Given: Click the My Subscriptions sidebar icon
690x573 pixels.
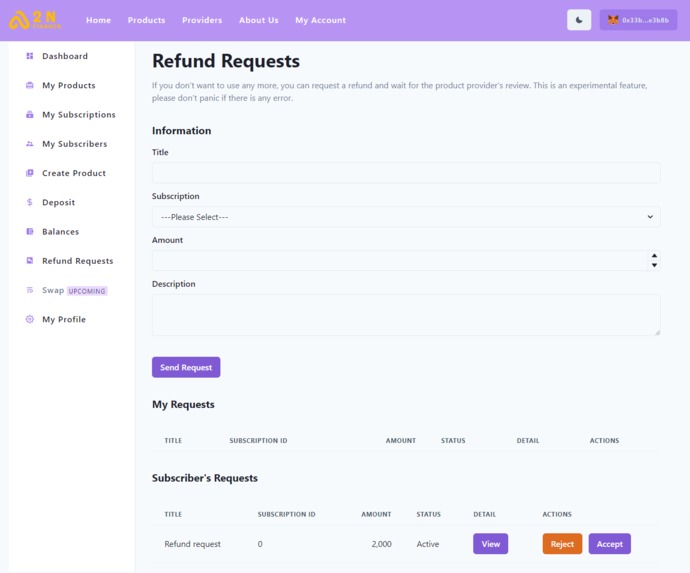Looking at the screenshot, I should [x=29, y=114].
